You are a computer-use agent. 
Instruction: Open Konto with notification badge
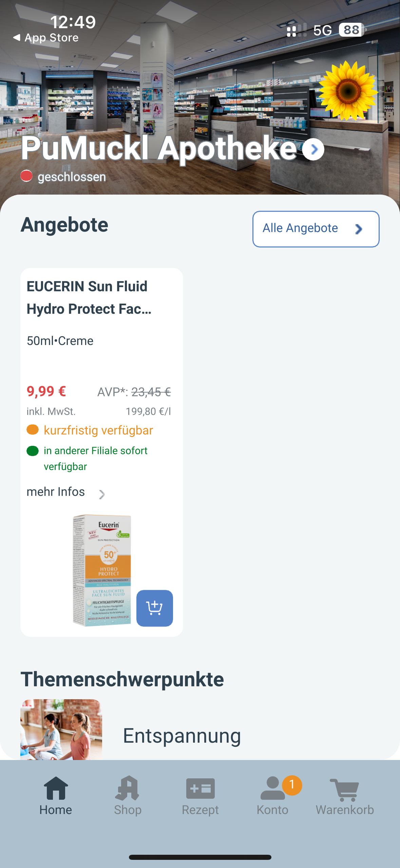point(273,795)
